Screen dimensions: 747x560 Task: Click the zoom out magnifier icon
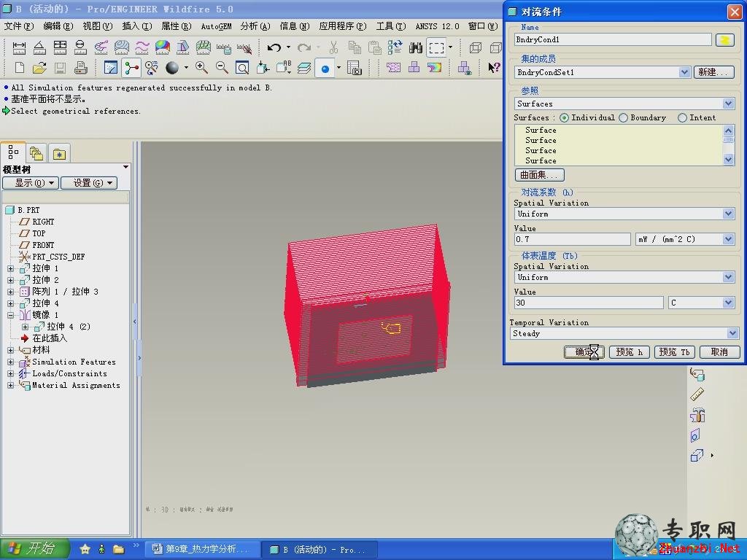click(222, 68)
